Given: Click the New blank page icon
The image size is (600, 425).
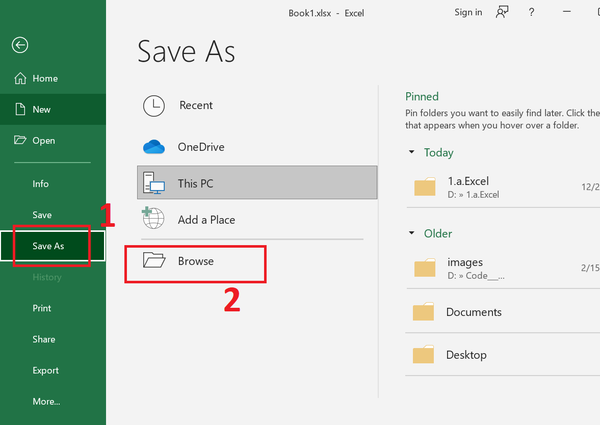Looking at the screenshot, I should [20, 109].
